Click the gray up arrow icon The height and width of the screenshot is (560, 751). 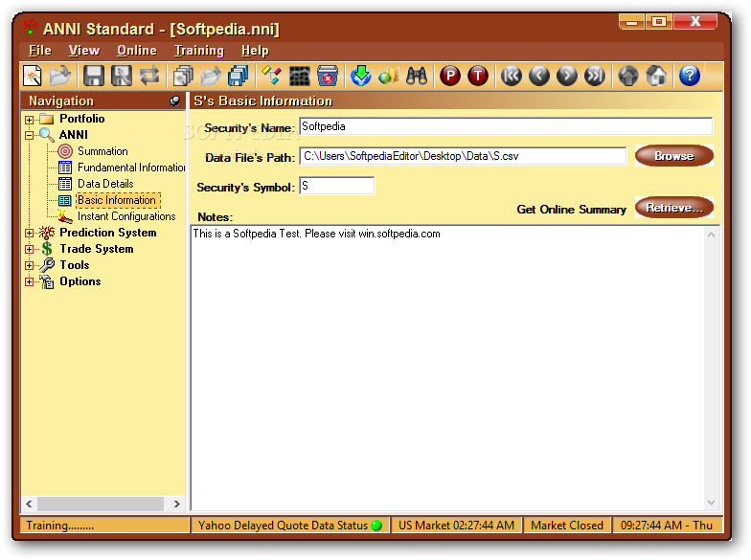pos(628,76)
